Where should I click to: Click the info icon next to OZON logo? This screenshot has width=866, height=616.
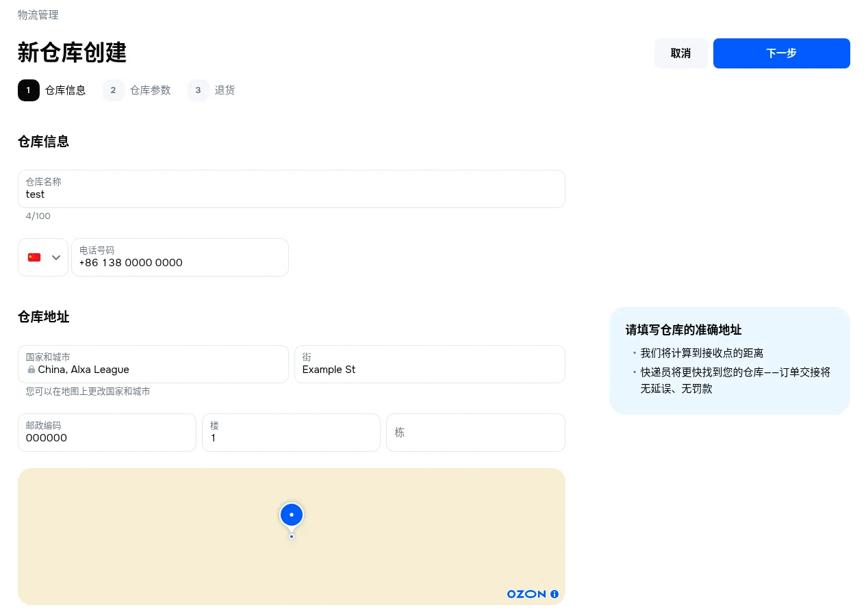click(555, 594)
